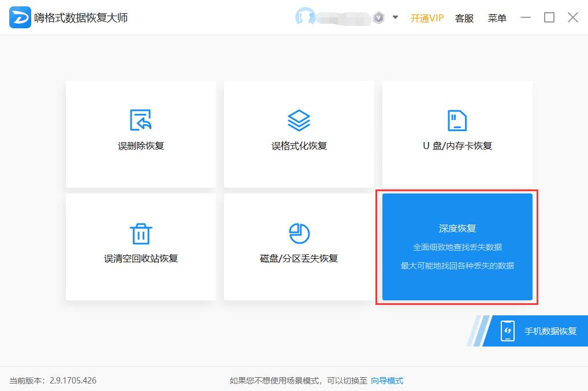
Task: Switch to 向导模式
Action: [x=387, y=381]
